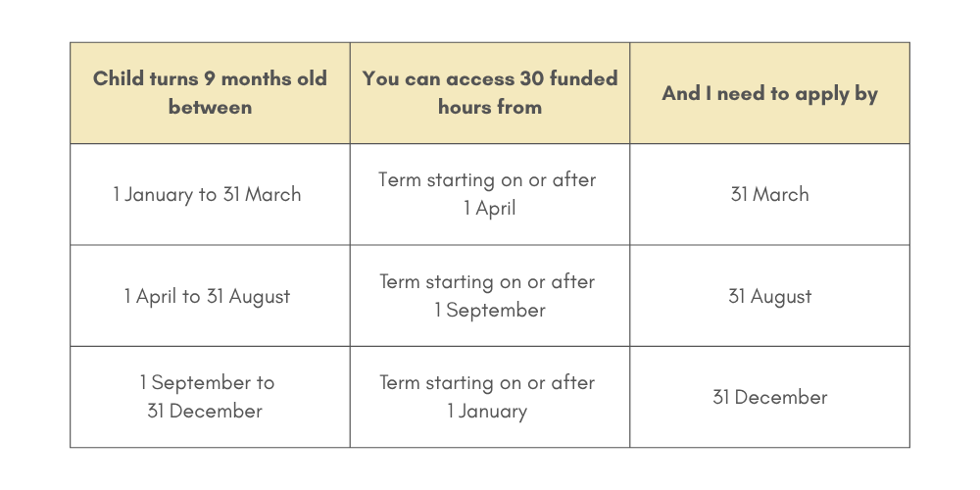
Task: Click '1 September to' text in first column
Action: click(x=207, y=382)
